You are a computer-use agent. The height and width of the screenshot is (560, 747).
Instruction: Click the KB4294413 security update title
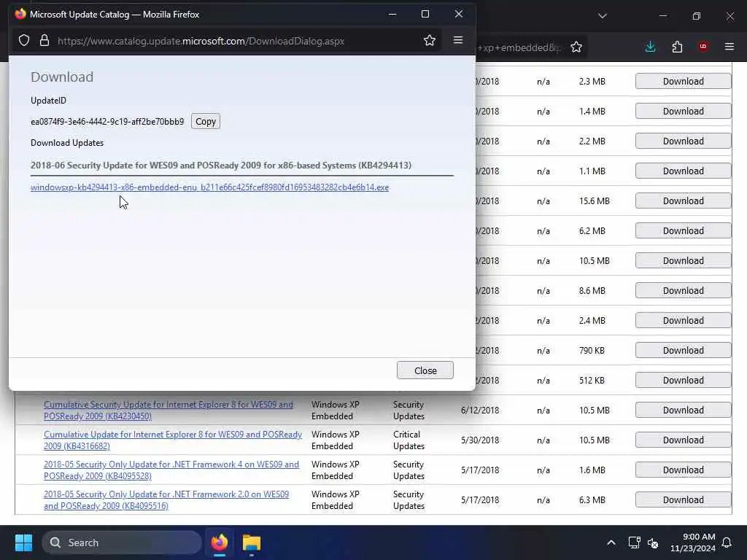(x=221, y=166)
